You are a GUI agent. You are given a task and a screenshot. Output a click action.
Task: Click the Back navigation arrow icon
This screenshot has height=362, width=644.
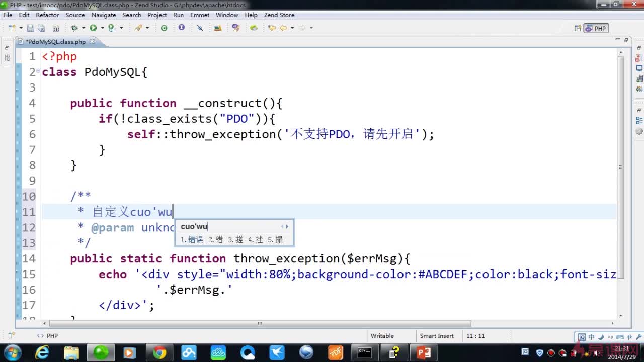click(x=283, y=28)
